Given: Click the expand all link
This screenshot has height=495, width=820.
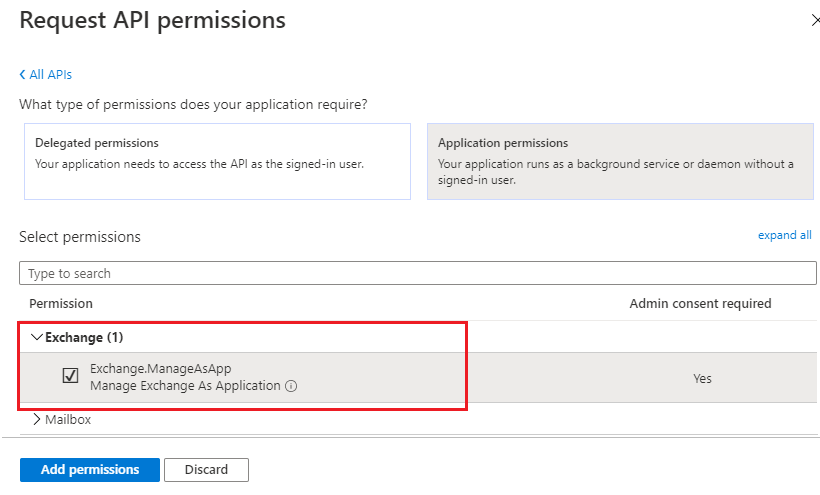Looking at the screenshot, I should [784, 235].
